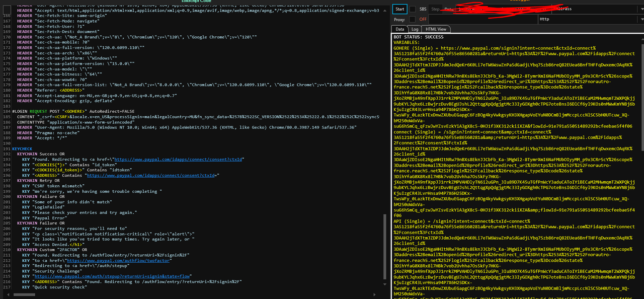
Task: Open the Http proxy type dropdown
Action: point(591,19)
